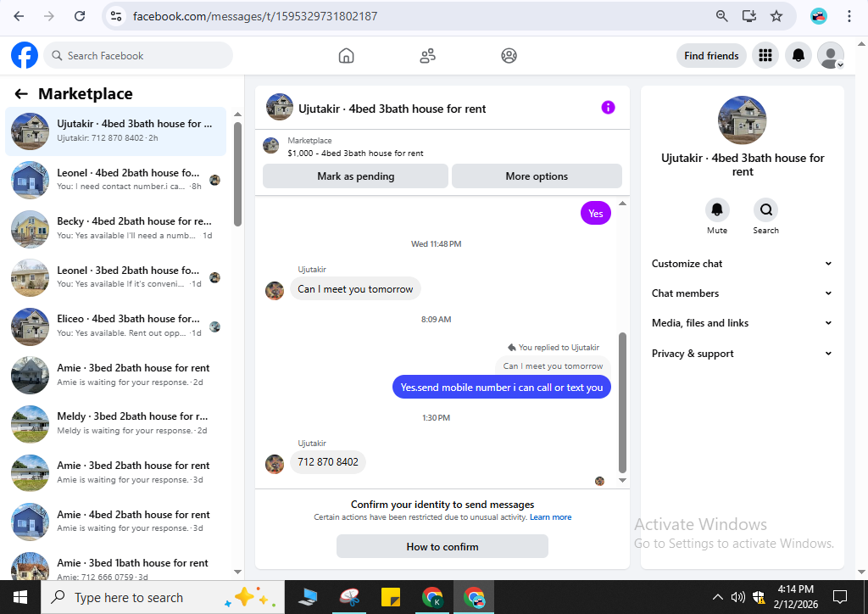The image size is (868, 614).
Task: Open Leonel 3bed 2bath house conversation
Action: coord(115,277)
